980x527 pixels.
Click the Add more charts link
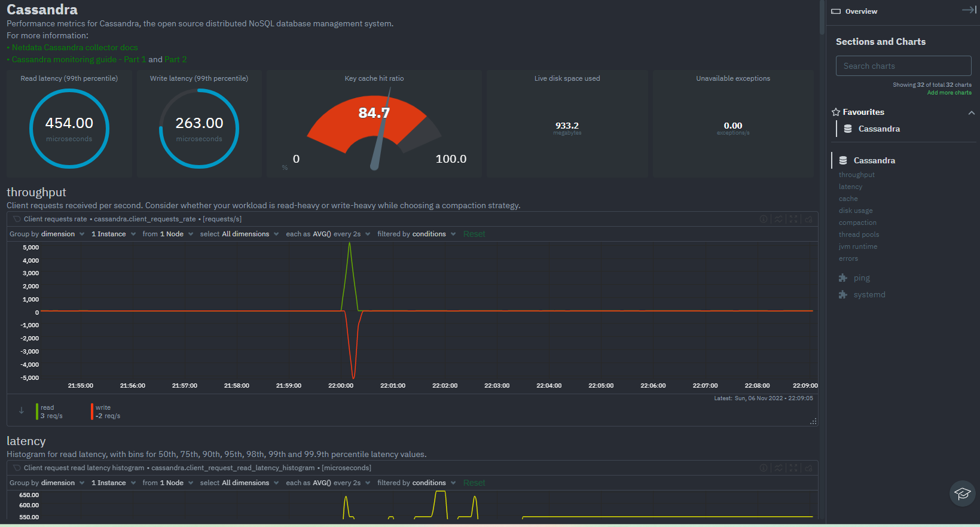pyautogui.click(x=949, y=93)
